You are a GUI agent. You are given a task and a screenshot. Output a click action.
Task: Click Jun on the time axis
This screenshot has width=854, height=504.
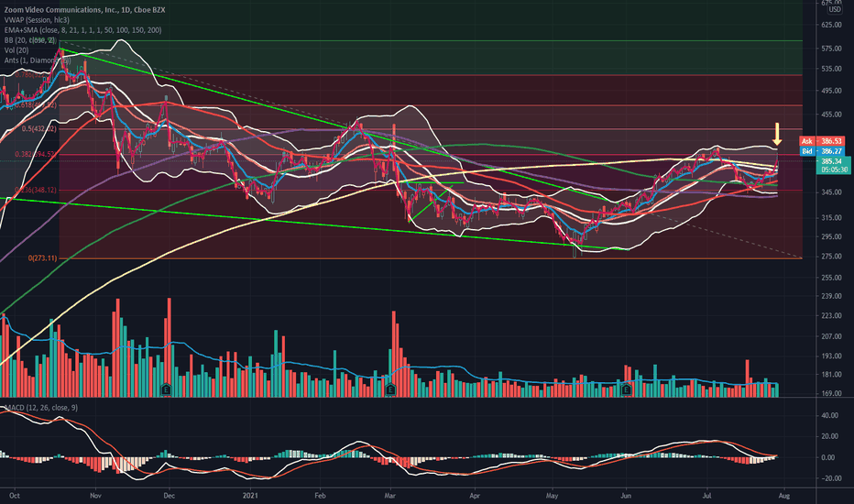pyautogui.click(x=626, y=496)
